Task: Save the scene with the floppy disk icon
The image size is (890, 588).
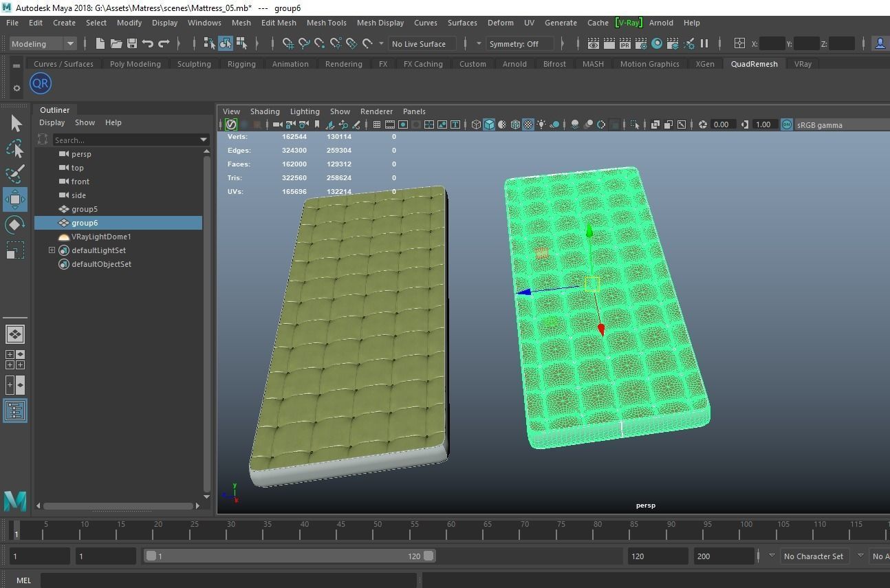Action: point(132,43)
